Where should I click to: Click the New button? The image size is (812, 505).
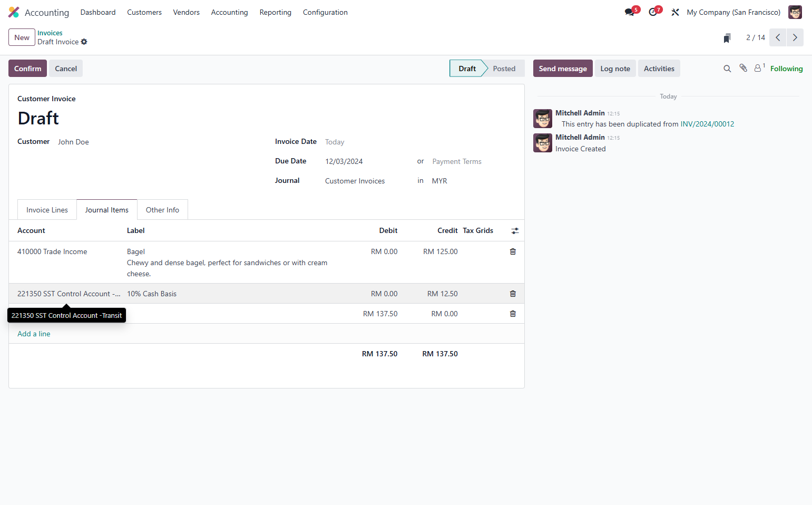(x=22, y=37)
